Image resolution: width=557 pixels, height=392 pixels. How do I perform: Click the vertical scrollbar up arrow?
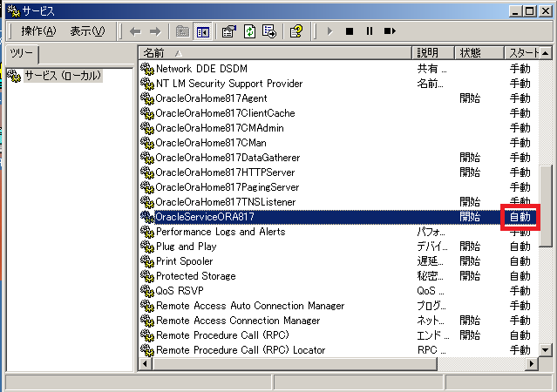click(x=546, y=53)
